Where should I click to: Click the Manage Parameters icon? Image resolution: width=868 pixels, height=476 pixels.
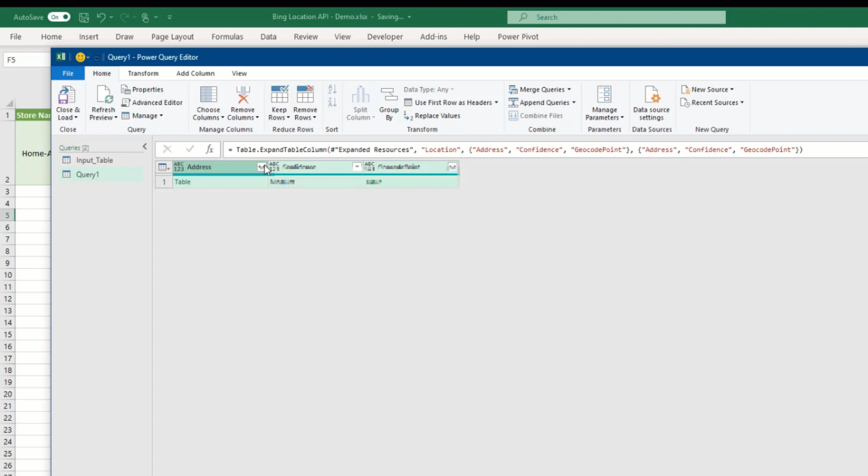(604, 95)
